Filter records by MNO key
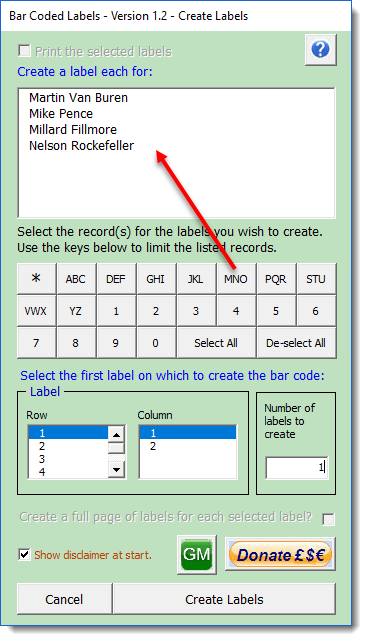This screenshot has width=367, height=641. (x=236, y=279)
